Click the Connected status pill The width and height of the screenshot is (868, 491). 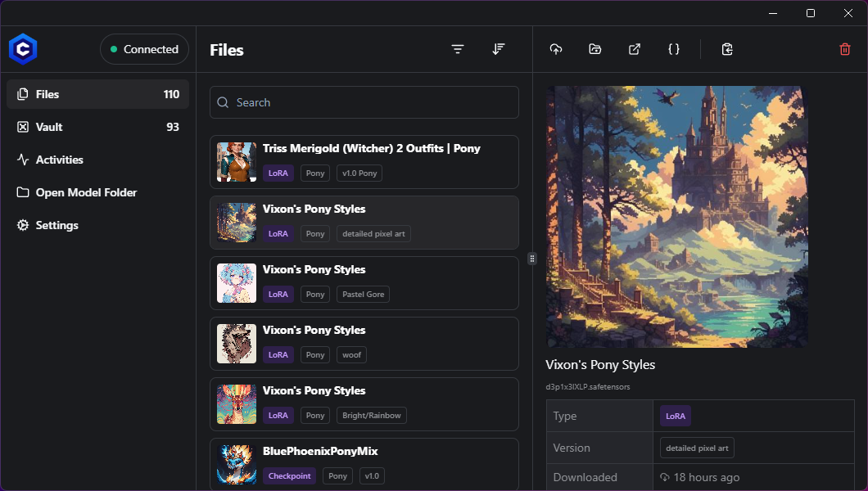pyautogui.click(x=144, y=49)
